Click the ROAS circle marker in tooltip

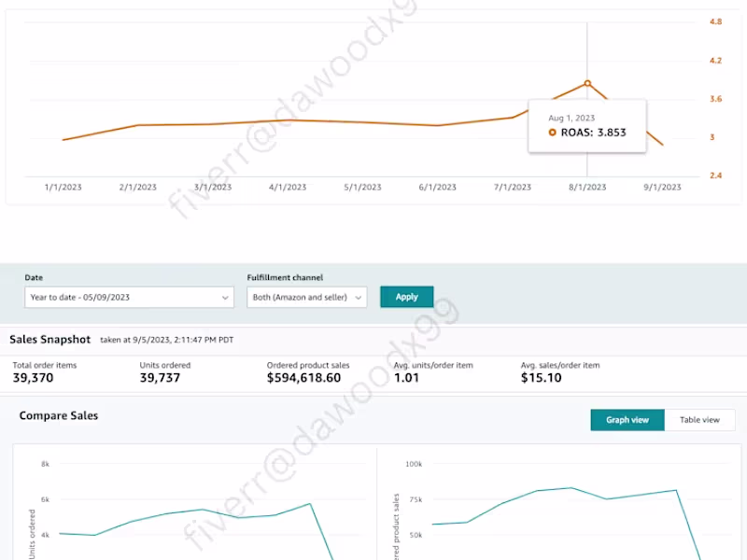552,133
